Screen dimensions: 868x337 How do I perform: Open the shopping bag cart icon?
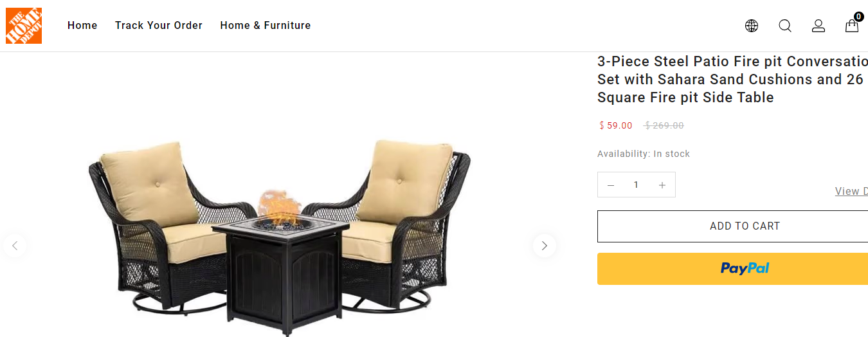pos(852,26)
